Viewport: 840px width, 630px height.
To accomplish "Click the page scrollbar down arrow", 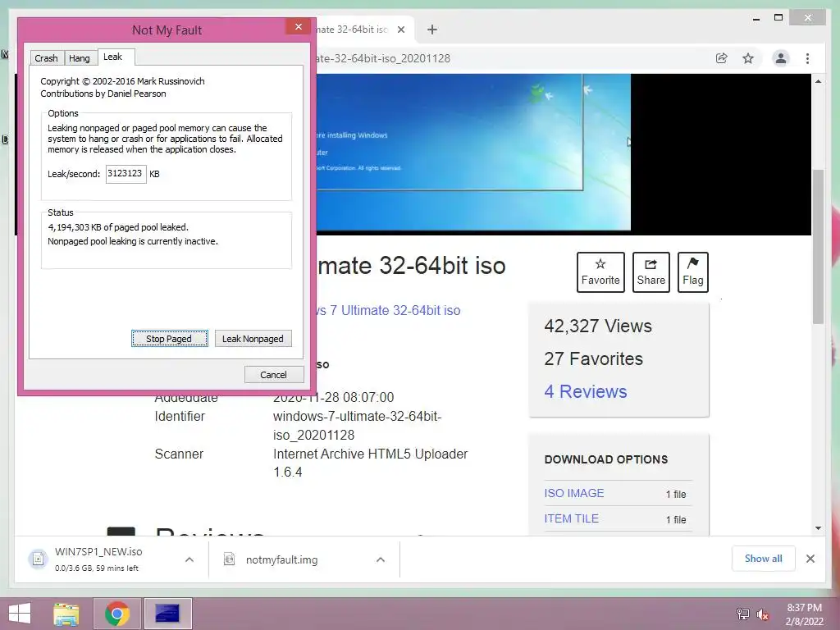I will click(818, 528).
